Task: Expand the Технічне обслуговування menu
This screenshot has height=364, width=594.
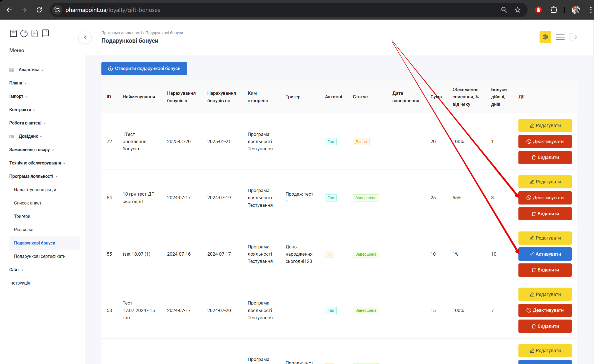Action: tap(37, 163)
